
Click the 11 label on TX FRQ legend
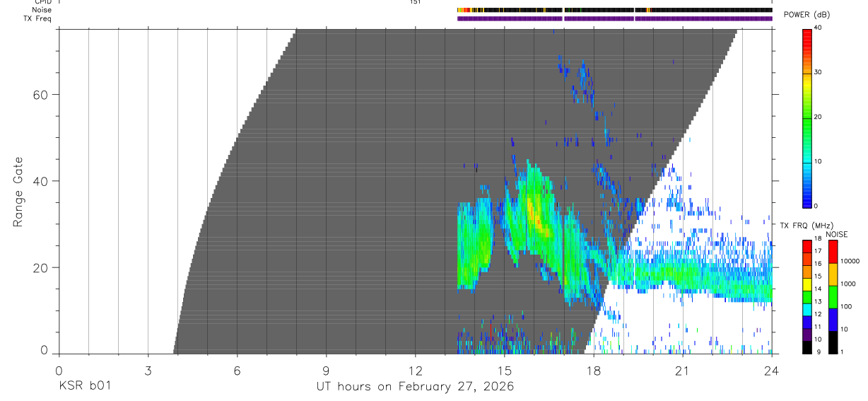(x=817, y=327)
